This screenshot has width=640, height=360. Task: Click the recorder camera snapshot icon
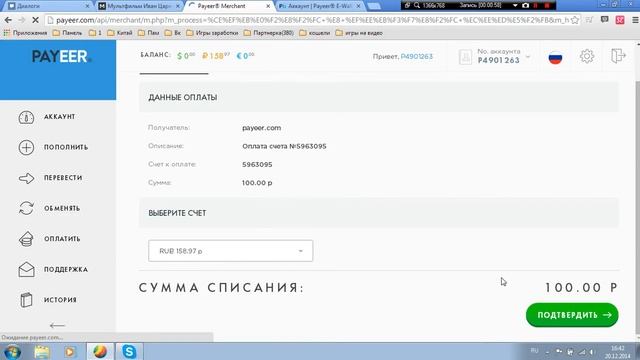click(525, 5)
